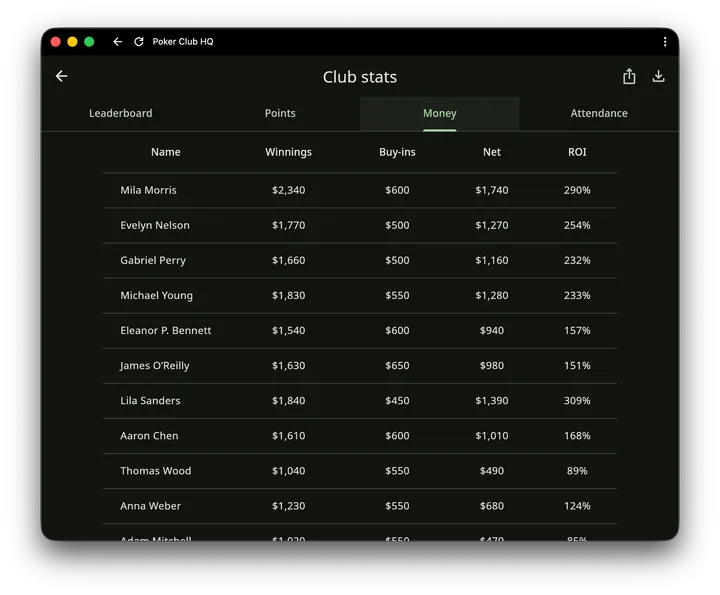Sort by the Name column header
Viewport: 720px width, 595px height.
tap(166, 152)
